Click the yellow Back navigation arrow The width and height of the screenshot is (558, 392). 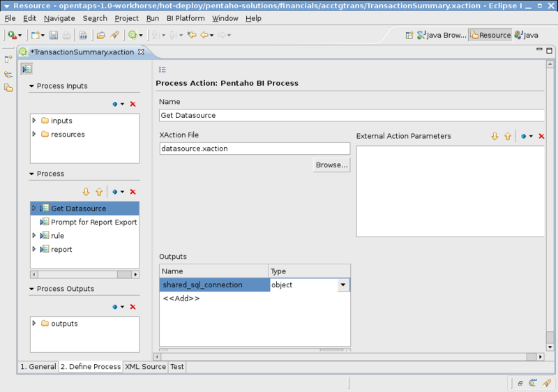(204, 35)
